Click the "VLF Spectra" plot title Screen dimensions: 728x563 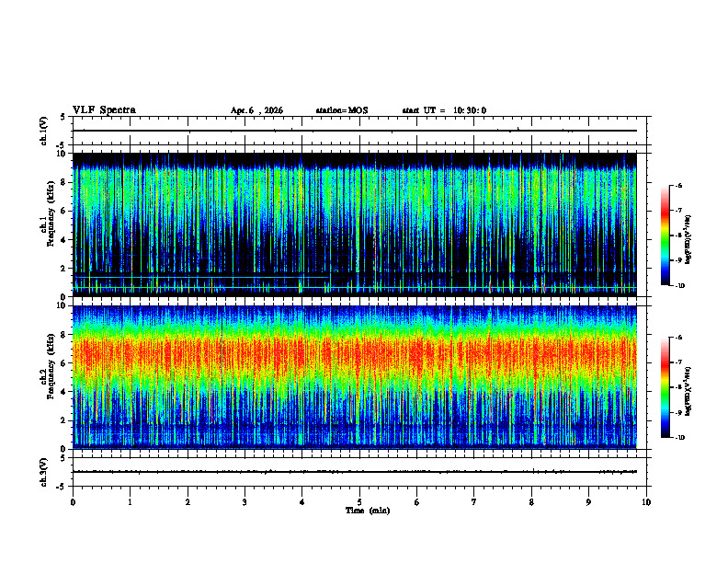pyautogui.click(x=104, y=110)
